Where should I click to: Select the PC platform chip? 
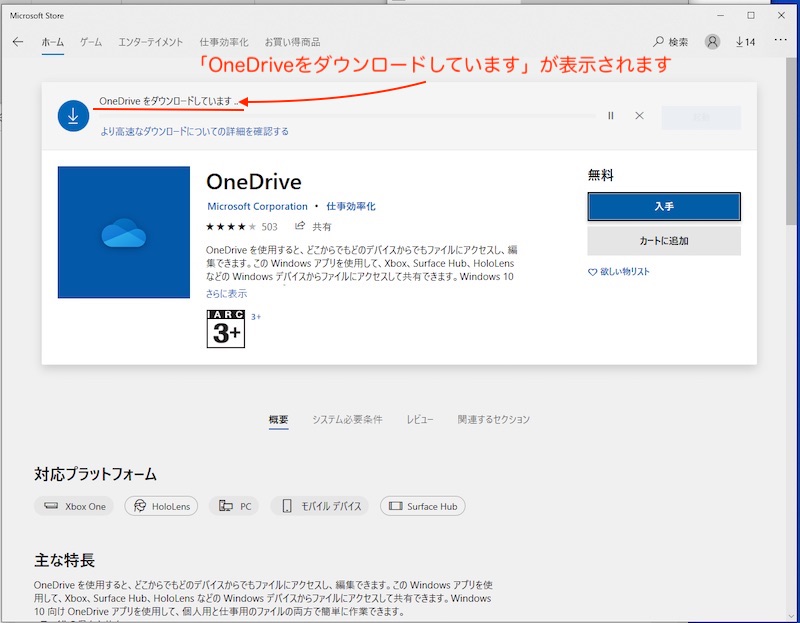point(234,506)
